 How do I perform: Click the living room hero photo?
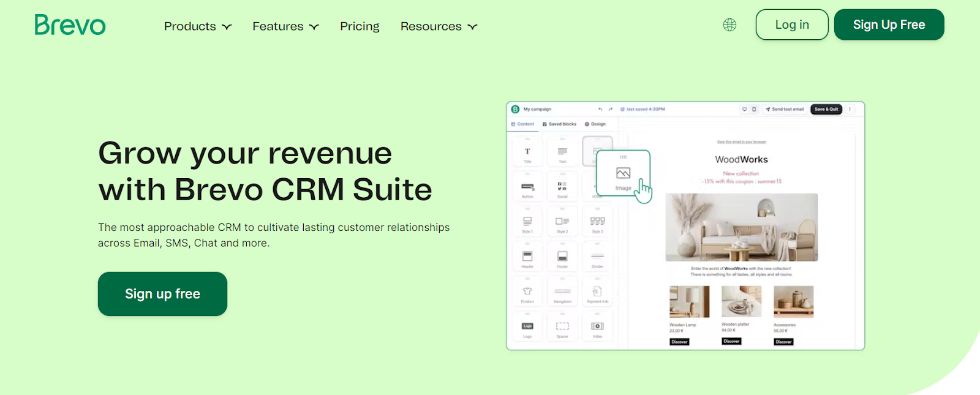click(742, 227)
